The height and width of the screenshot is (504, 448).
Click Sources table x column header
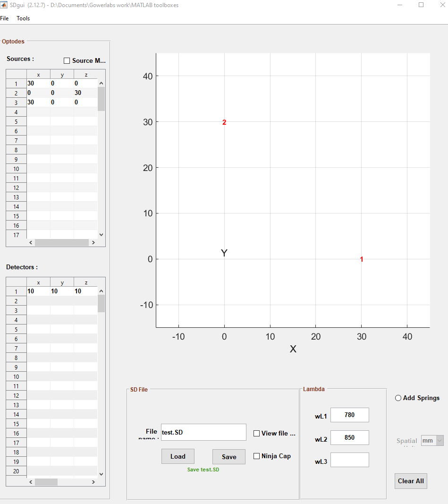point(39,75)
